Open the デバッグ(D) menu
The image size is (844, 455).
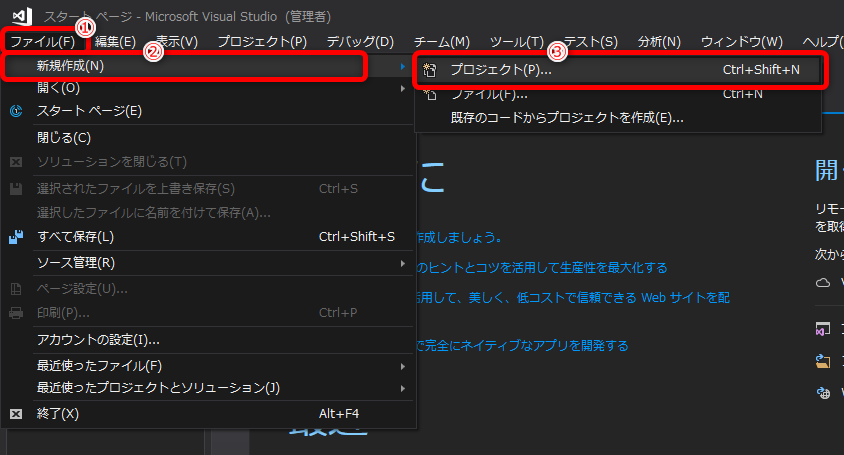click(x=360, y=41)
